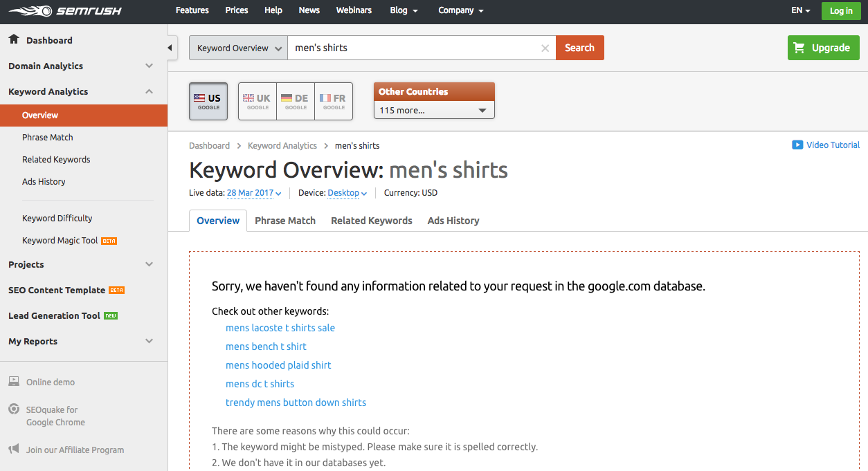Click the NEW badge beside Lead Generation Tool
Screen dimensions: 868x471
(111, 316)
